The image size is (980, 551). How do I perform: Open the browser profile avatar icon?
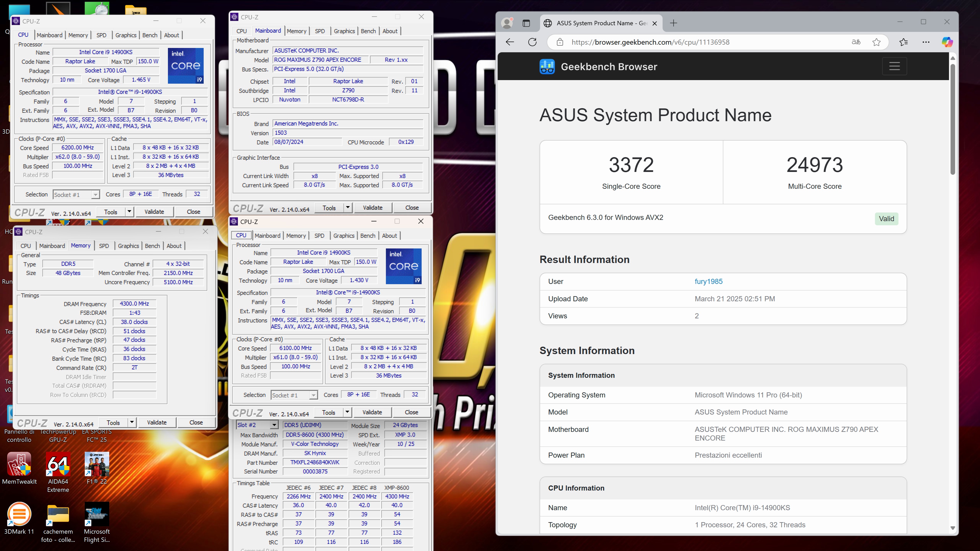[507, 23]
